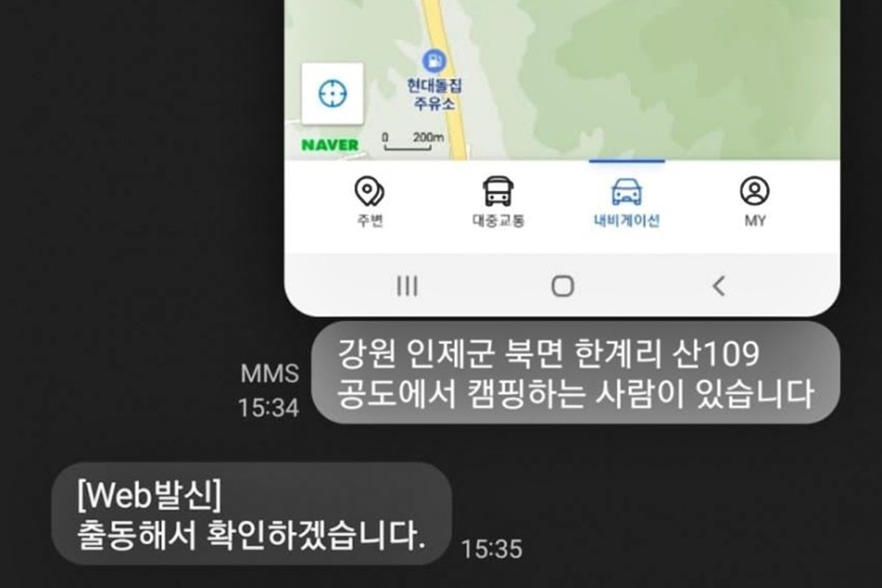Tap the 내비게이션 car icon
Viewport: 882px width, 588px height.
coord(626,191)
